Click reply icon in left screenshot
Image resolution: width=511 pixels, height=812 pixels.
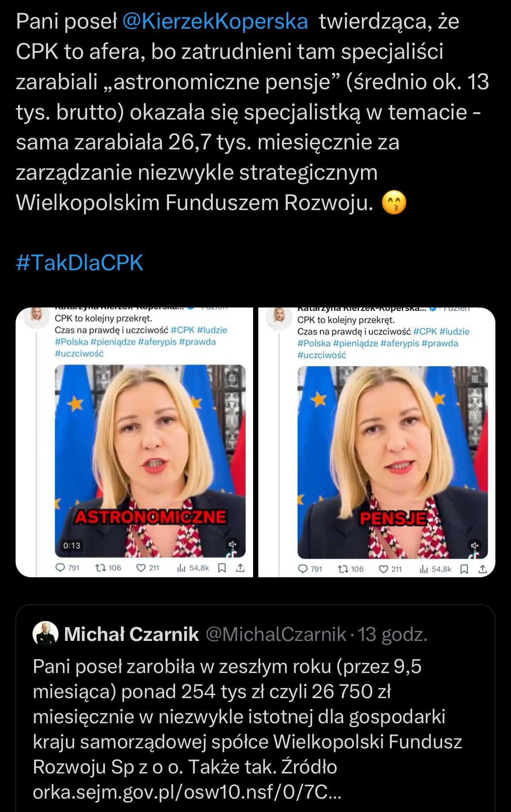coord(61,568)
